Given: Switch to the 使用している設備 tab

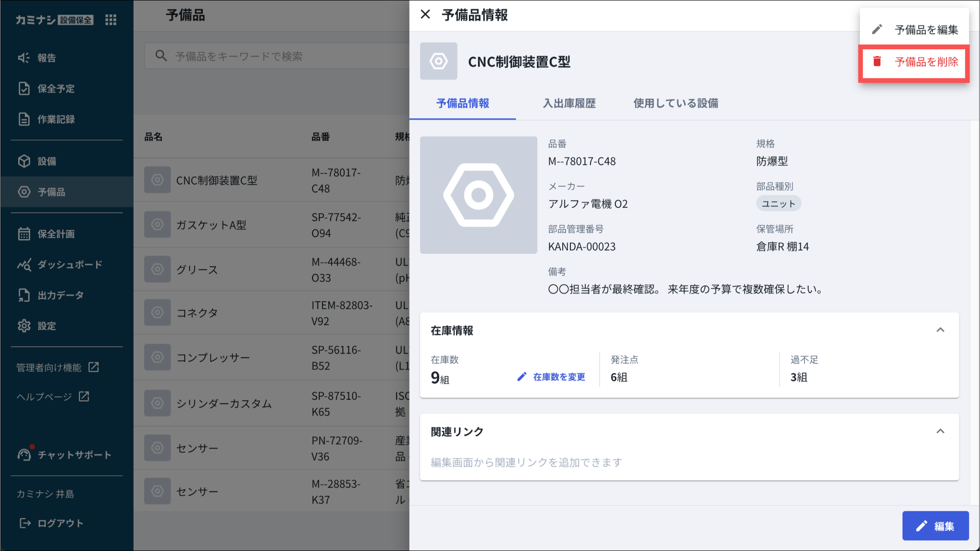Looking at the screenshot, I should [675, 103].
